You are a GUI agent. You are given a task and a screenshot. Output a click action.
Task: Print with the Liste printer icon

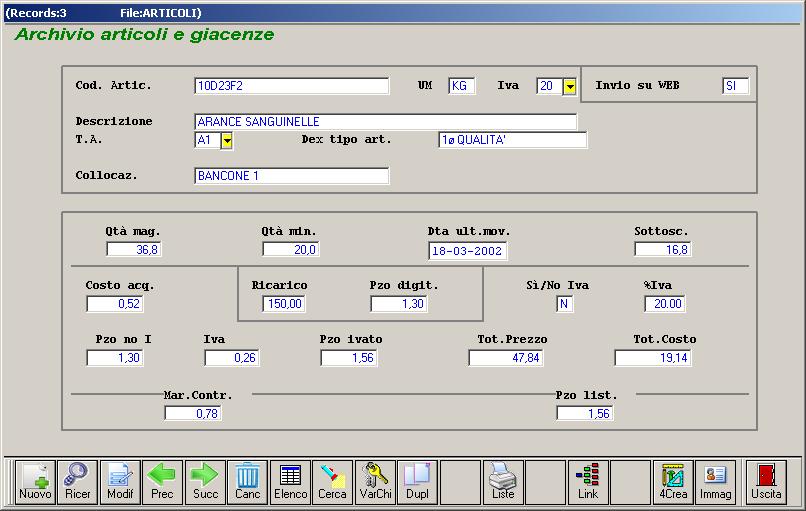[x=503, y=482]
